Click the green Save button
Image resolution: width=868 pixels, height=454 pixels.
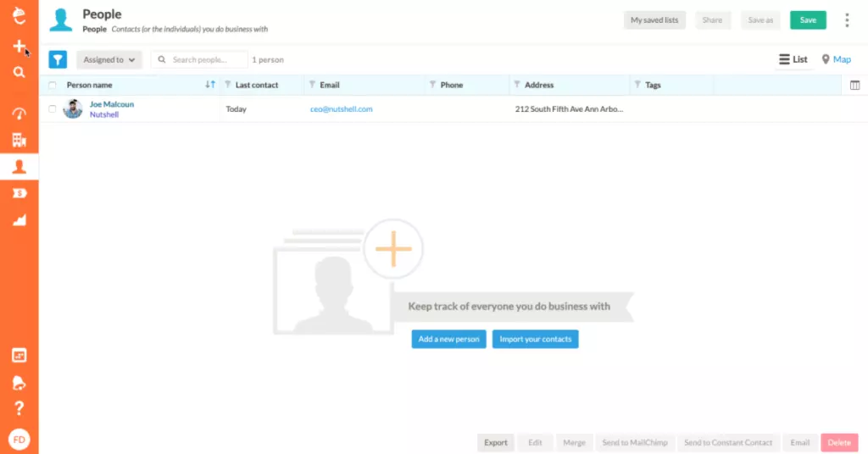point(808,20)
